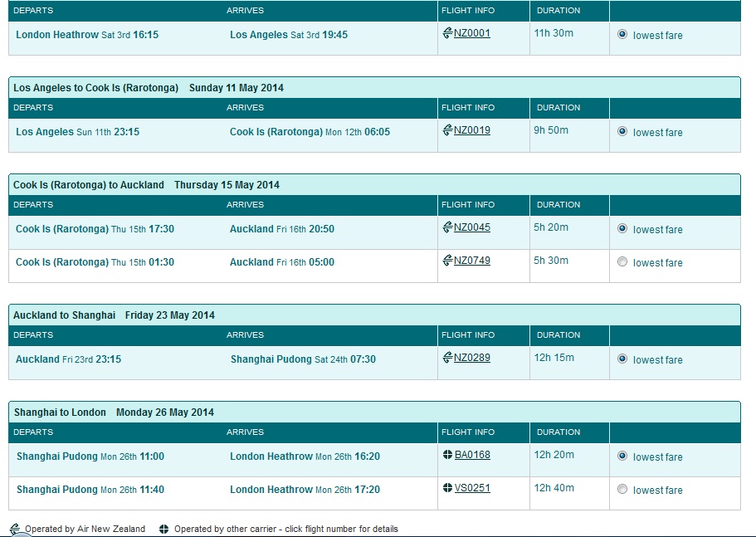Click 'London Heathrow Mon 26th 16:20' arrival

(x=305, y=456)
